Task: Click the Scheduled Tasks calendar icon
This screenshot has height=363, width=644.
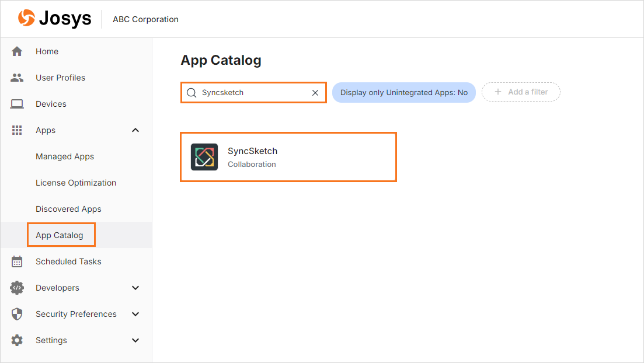Action: pos(17,261)
